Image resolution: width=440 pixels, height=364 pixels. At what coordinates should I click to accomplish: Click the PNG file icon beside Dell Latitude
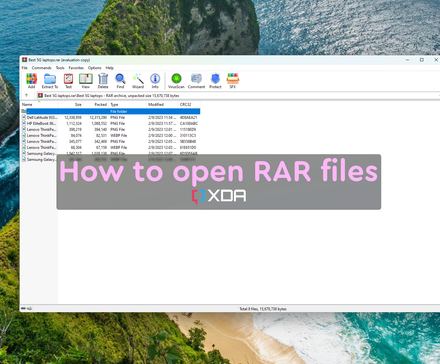point(24,117)
